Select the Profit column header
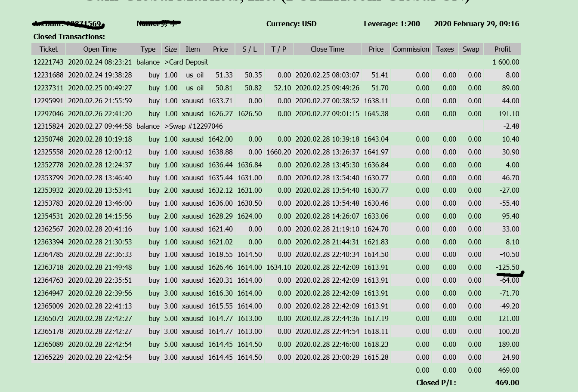The height and width of the screenshot is (392, 578). click(503, 49)
